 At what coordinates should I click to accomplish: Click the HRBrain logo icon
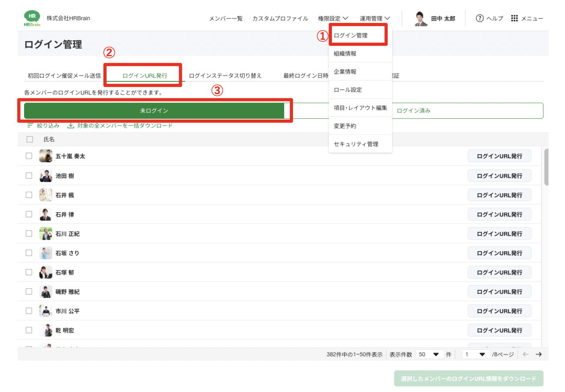point(32,19)
